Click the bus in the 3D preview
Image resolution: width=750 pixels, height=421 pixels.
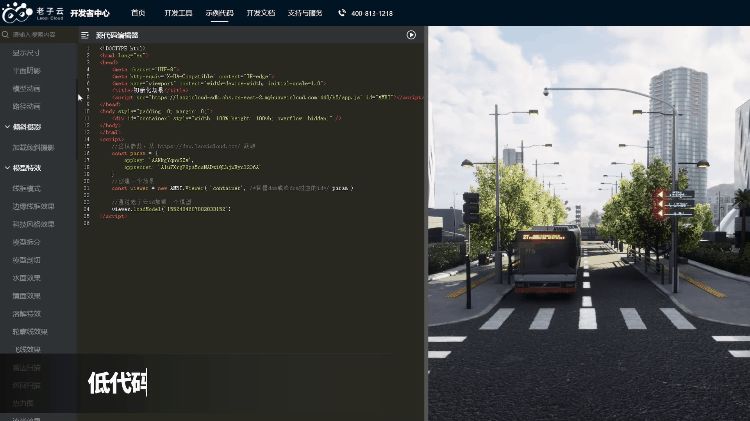[x=548, y=259]
